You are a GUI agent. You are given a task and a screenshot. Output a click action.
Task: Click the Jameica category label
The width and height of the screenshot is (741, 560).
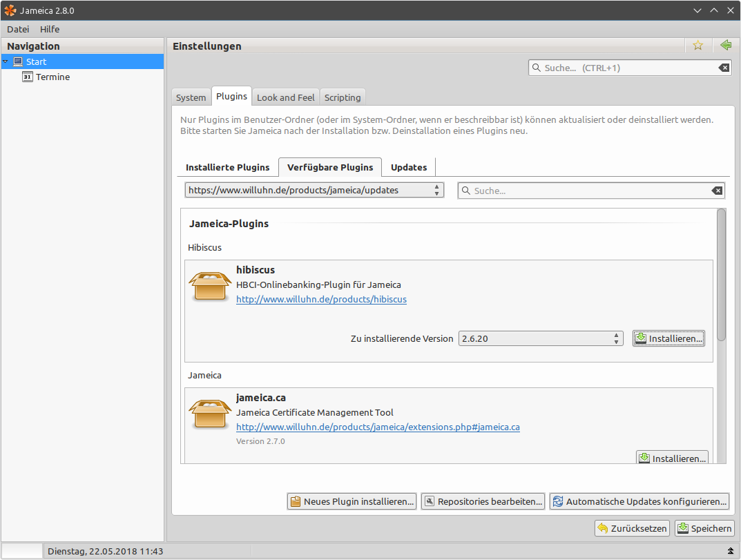[204, 375]
